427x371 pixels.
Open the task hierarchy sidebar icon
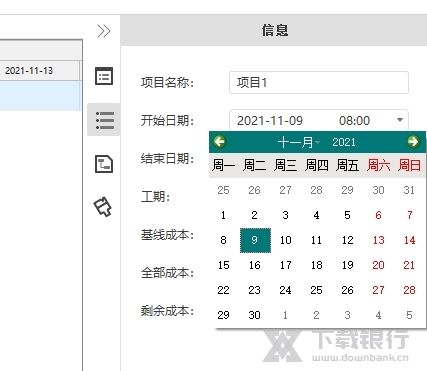(104, 164)
